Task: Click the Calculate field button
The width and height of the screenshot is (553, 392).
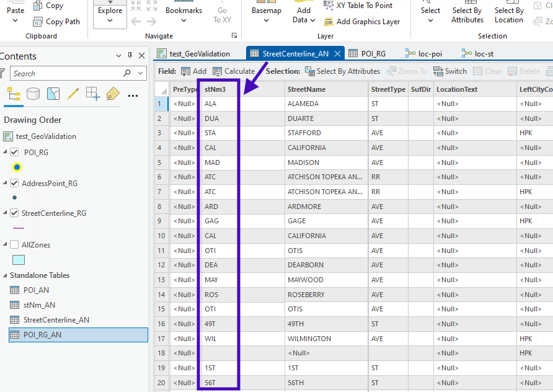Action: tap(234, 71)
